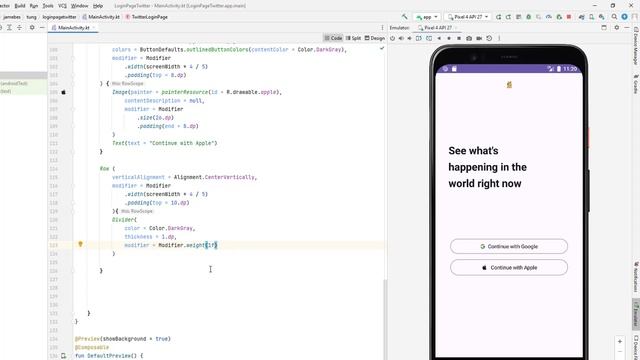Screen dimensions: 640x360
Task: Click the Make Project hammer icon
Action: click(x=404, y=17)
